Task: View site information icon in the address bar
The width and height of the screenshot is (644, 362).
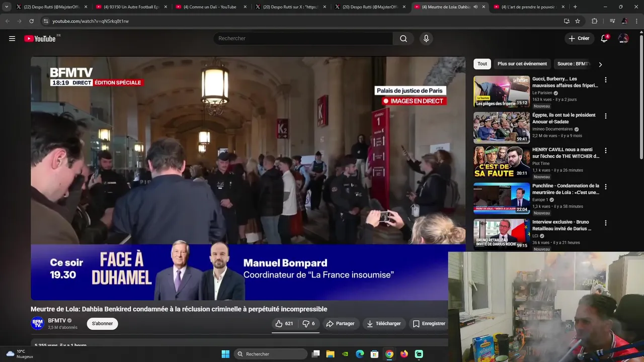Action: point(46,21)
